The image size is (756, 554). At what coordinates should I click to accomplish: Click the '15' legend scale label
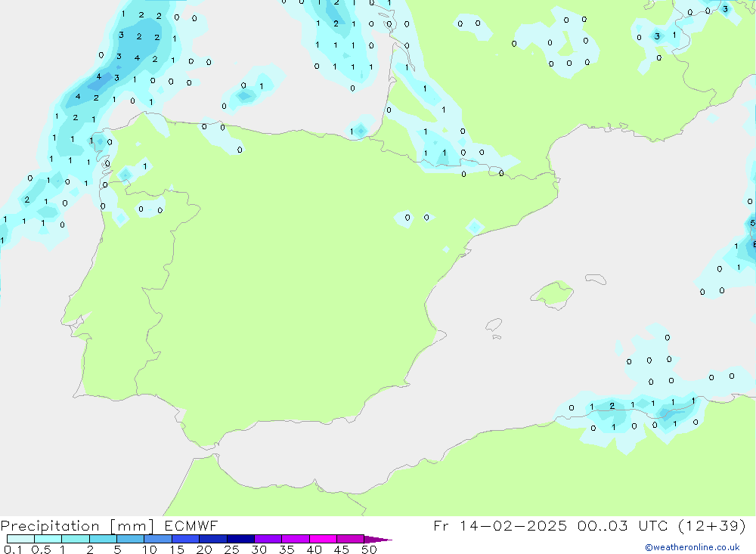pyautogui.click(x=177, y=549)
